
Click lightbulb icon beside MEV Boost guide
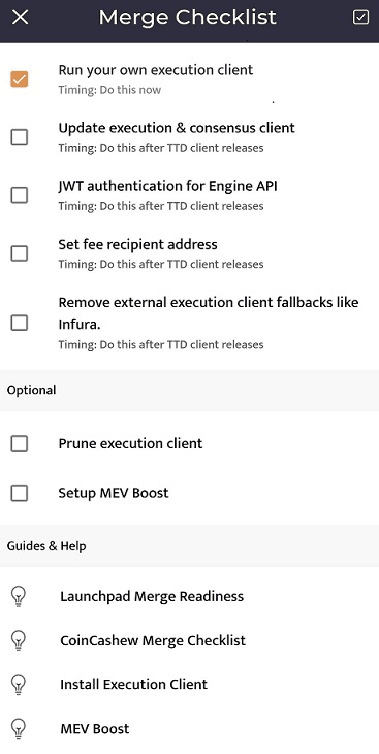coord(18,729)
